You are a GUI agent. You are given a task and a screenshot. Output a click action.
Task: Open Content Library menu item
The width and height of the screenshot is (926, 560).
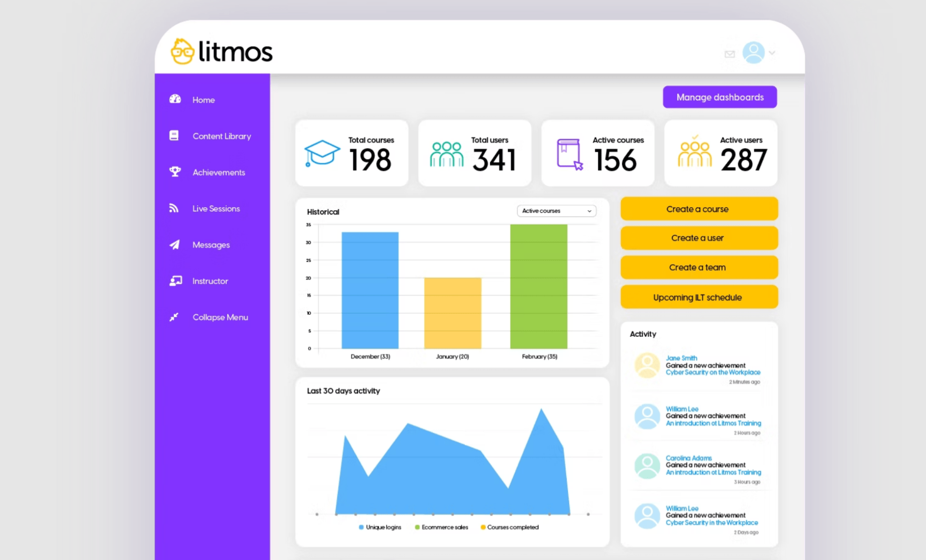click(222, 136)
